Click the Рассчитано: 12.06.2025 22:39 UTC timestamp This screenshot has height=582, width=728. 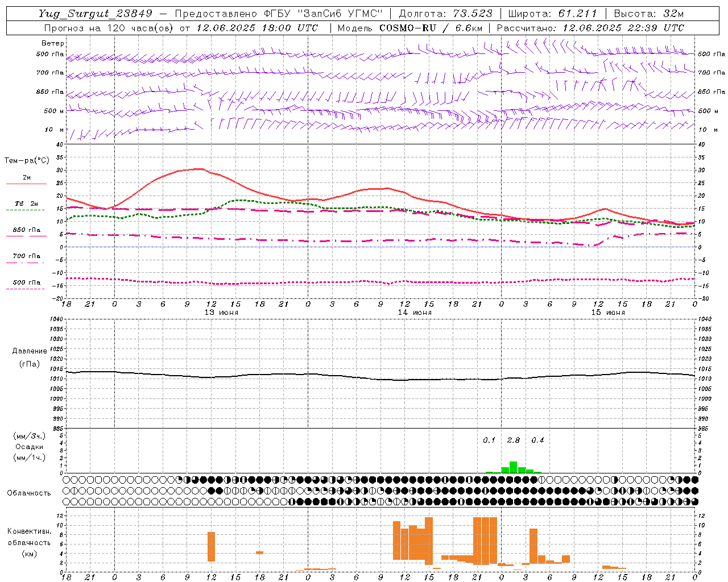point(590,28)
